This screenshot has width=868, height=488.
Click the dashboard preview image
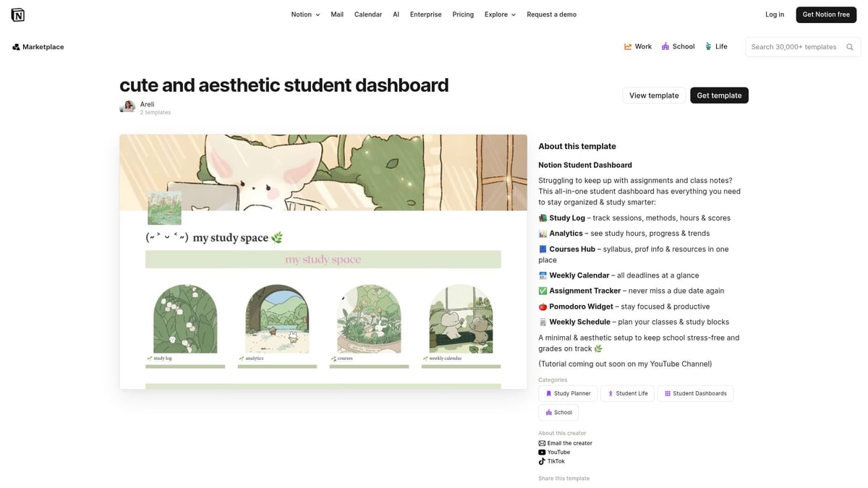pyautogui.click(x=323, y=262)
